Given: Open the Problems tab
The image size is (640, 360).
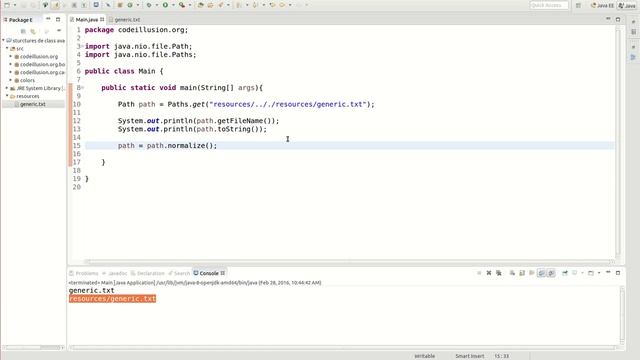Looking at the screenshot, I should [84, 273].
